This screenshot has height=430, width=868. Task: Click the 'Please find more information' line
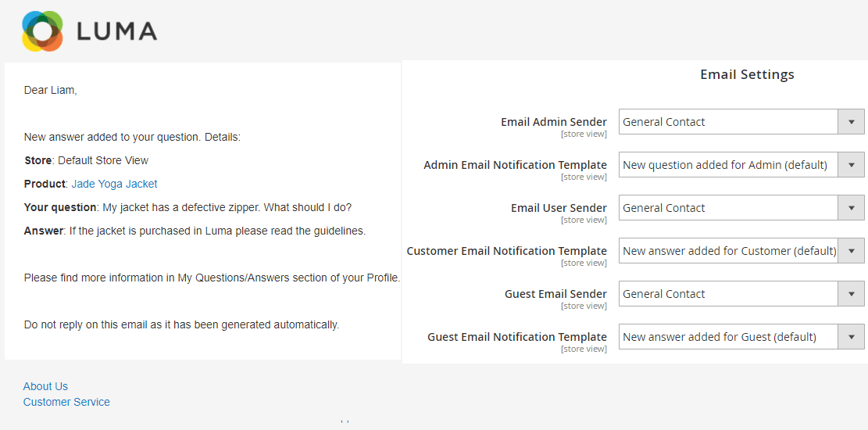click(212, 278)
